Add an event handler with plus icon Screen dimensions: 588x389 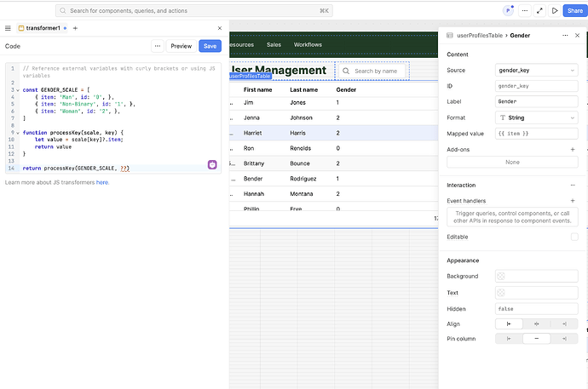(573, 201)
